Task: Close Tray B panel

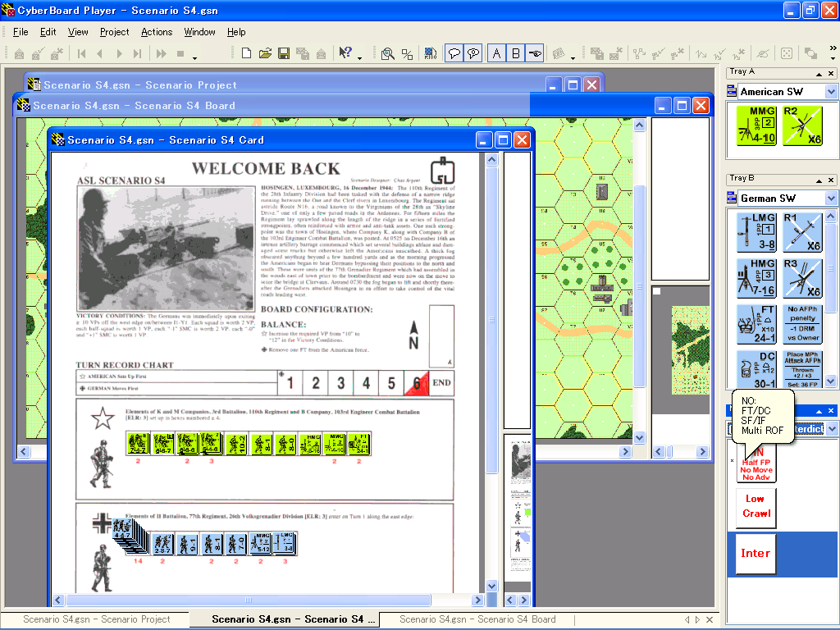Action: (831, 180)
